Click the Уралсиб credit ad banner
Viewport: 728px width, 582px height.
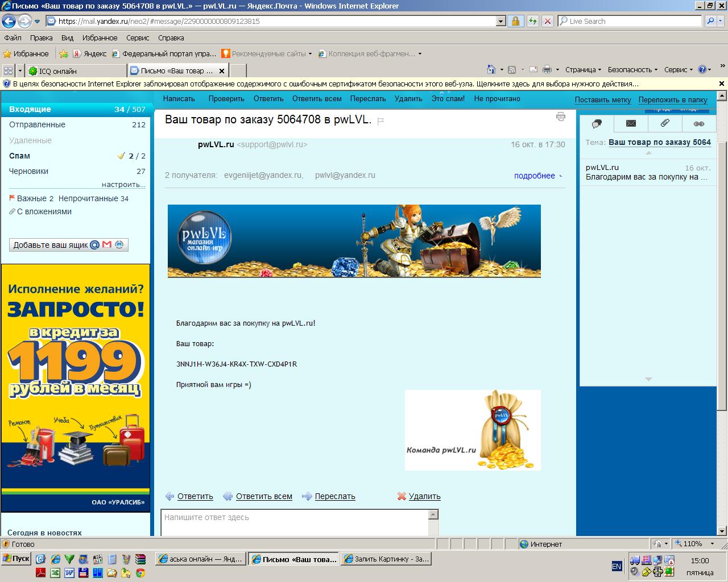(x=76, y=387)
